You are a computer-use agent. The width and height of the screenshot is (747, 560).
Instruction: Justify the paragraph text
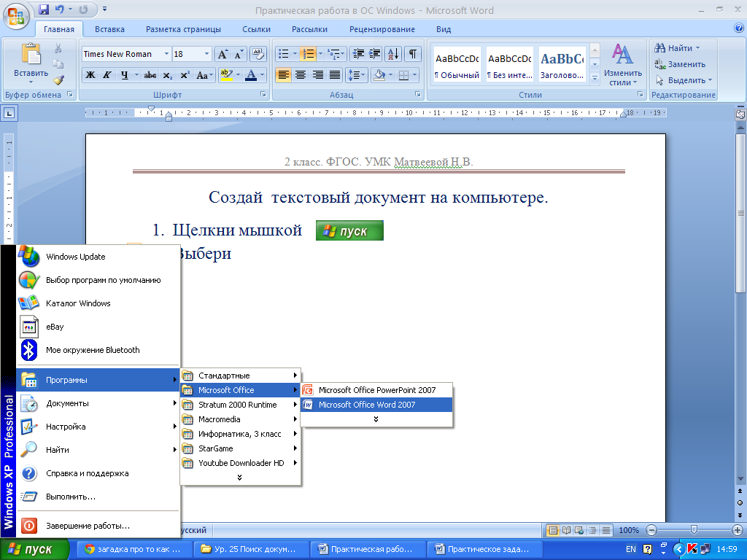coord(335,75)
